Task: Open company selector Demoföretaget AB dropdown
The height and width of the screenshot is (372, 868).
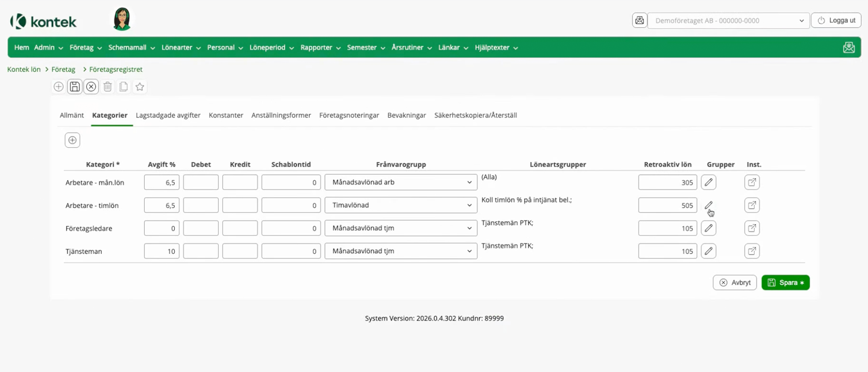Action: (x=728, y=20)
